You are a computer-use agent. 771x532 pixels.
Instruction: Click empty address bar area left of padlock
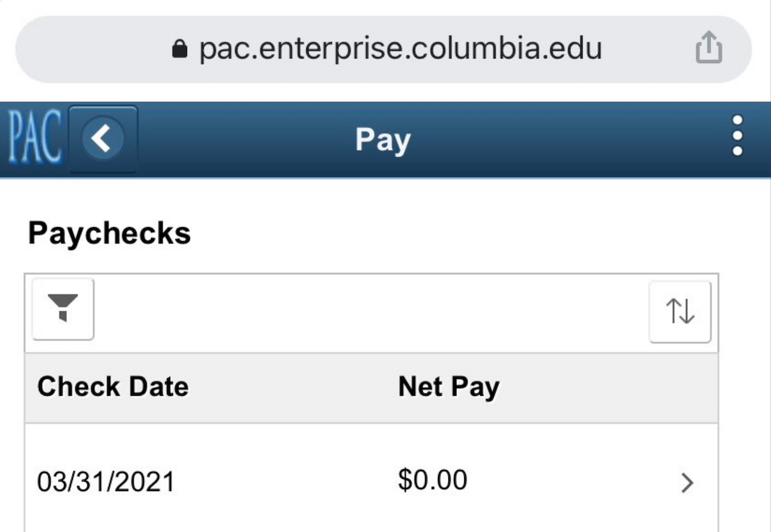[x=90, y=48]
